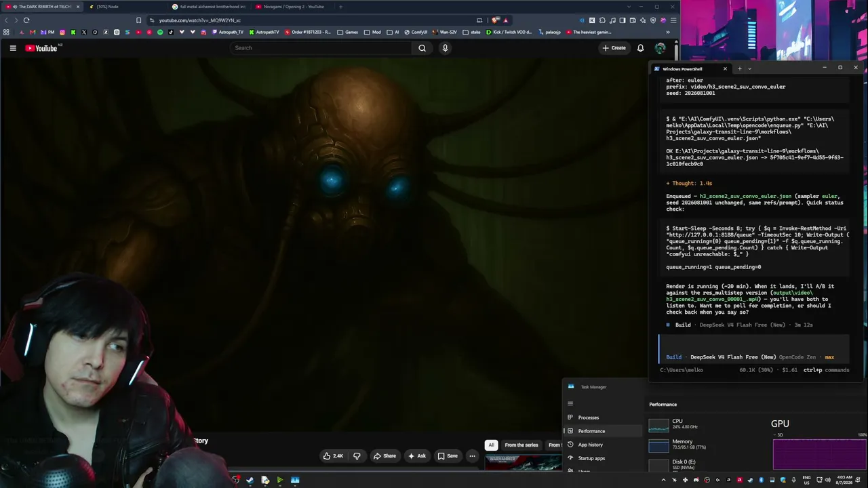Open the Games bookmark folder

tap(348, 32)
